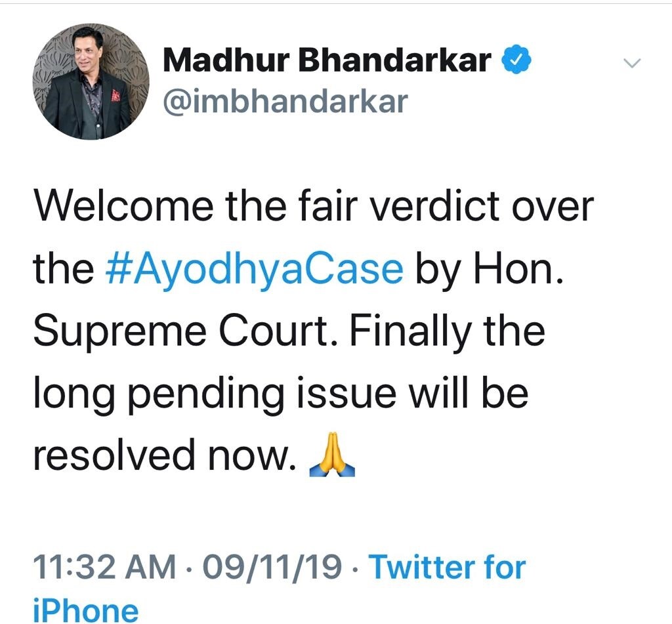Click the "resolved now." text
This screenshot has height=624, width=672.
(x=165, y=455)
